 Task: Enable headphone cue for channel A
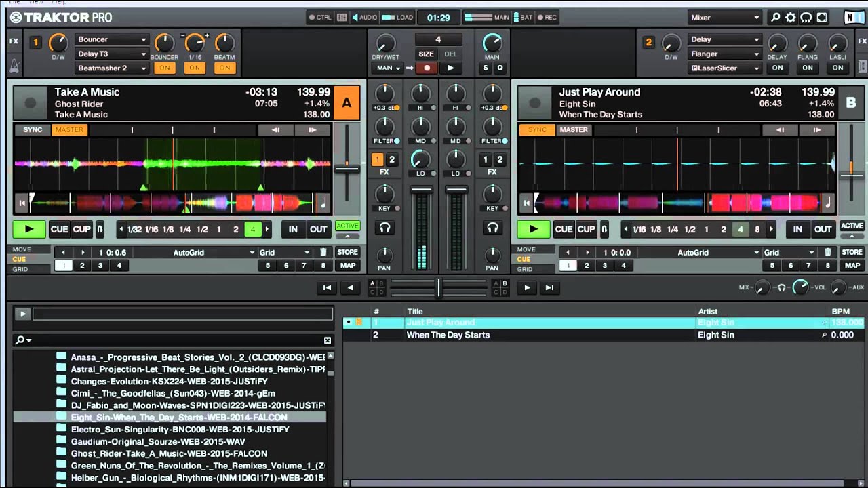click(384, 228)
